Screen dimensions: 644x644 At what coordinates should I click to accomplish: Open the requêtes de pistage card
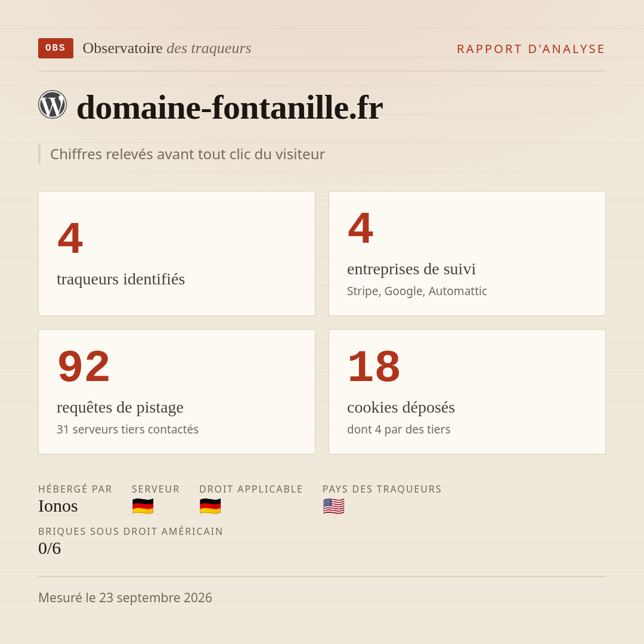[x=177, y=392]
